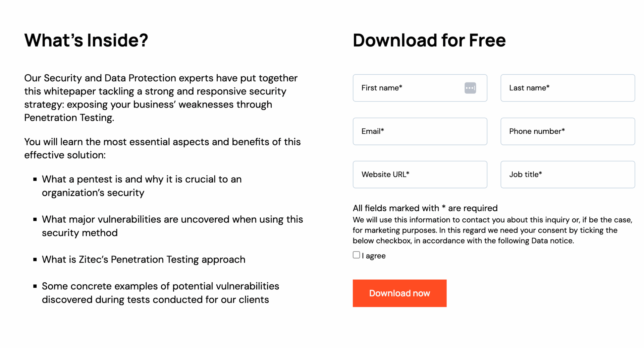644x348 pixels.
Task: Click the 'What's Inside?' heading
Action: [x=86, y=40]
